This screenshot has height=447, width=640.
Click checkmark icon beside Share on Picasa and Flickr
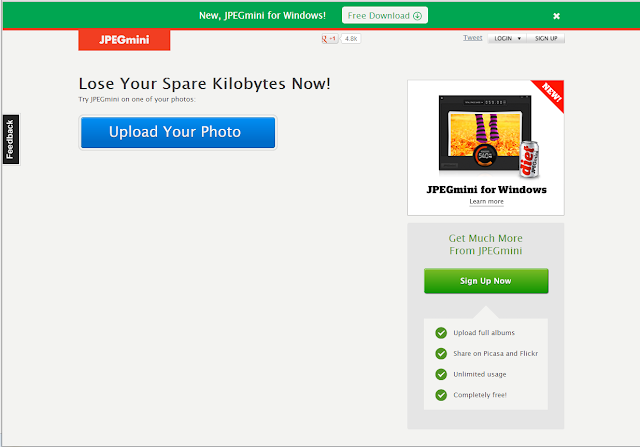441,354
